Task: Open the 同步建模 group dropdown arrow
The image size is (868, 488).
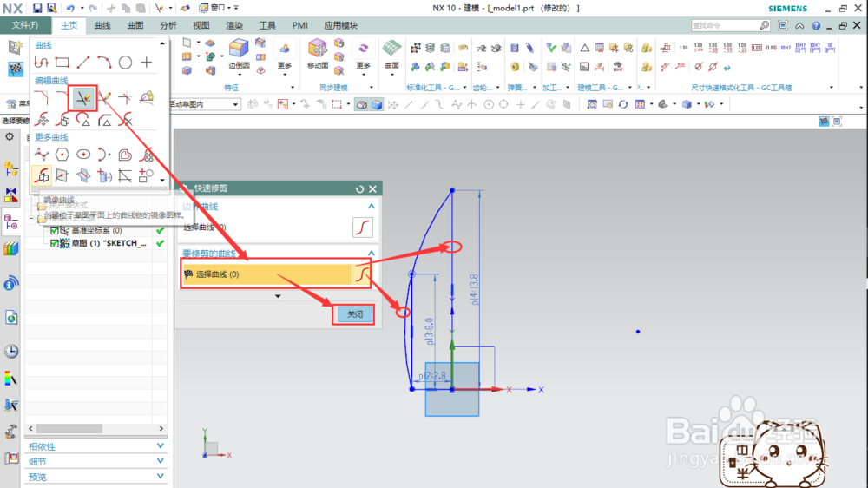Action: click(372, 88)
